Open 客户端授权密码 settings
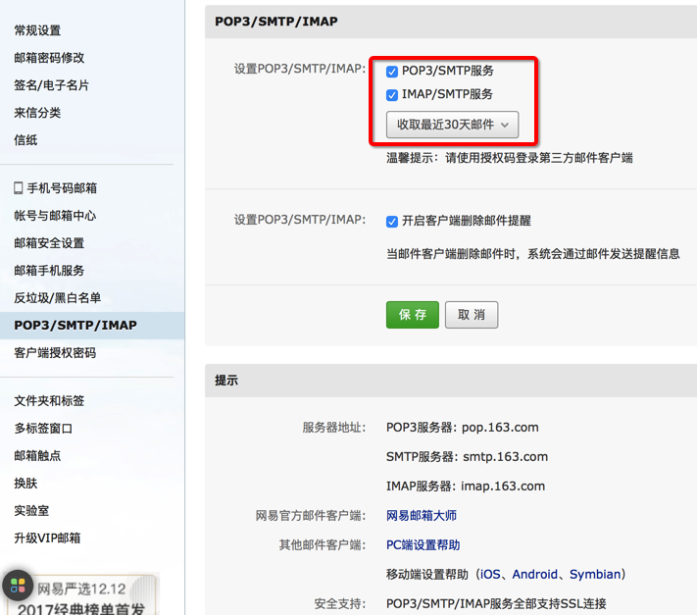The height and width of the screenshot is (616, 697). coord(55,353)
